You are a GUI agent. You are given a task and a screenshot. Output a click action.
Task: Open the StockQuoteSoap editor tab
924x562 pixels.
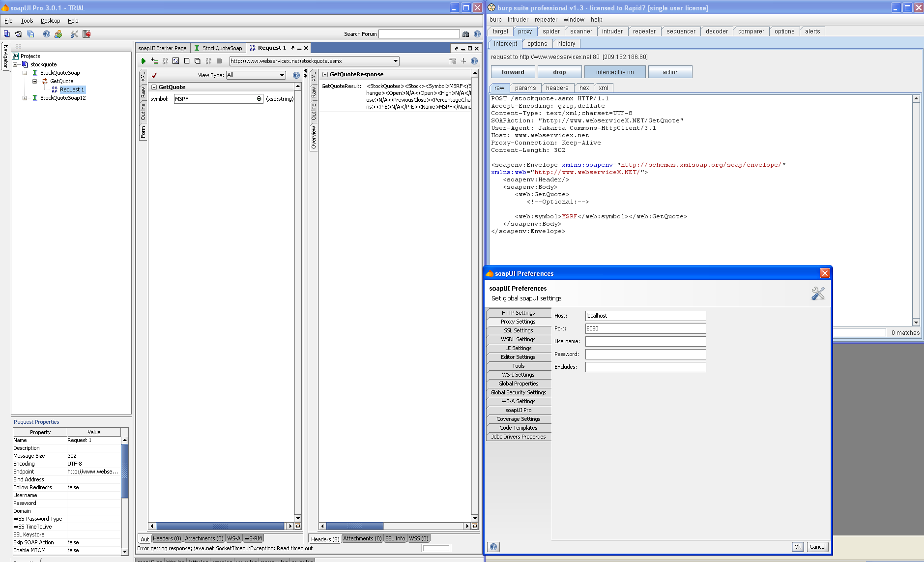click(x=218, y=48)
